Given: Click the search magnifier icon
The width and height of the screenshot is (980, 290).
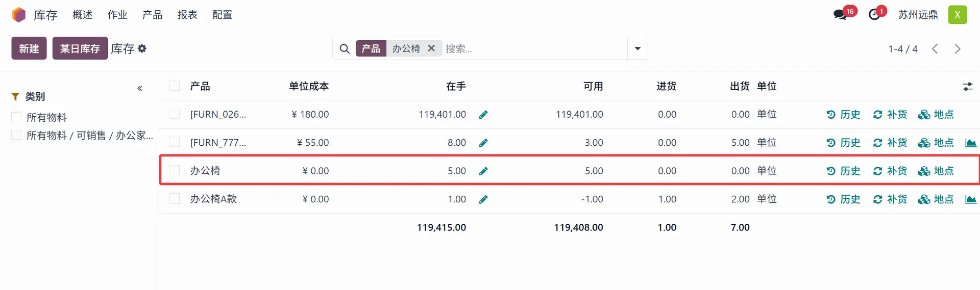Looking at the screenshot, I should tap(345, 48).
